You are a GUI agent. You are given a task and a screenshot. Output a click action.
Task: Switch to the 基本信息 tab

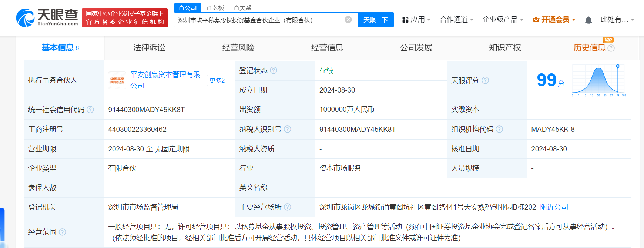(60, 48)
